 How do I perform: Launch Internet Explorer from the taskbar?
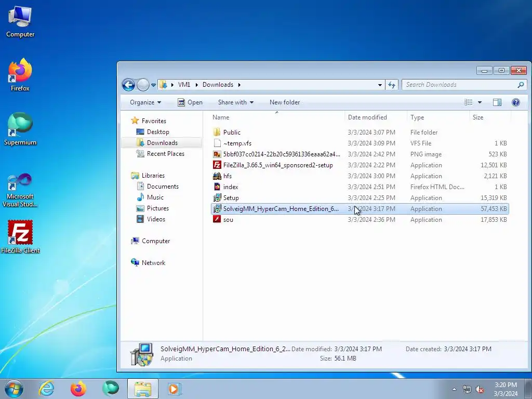point(46,389)
